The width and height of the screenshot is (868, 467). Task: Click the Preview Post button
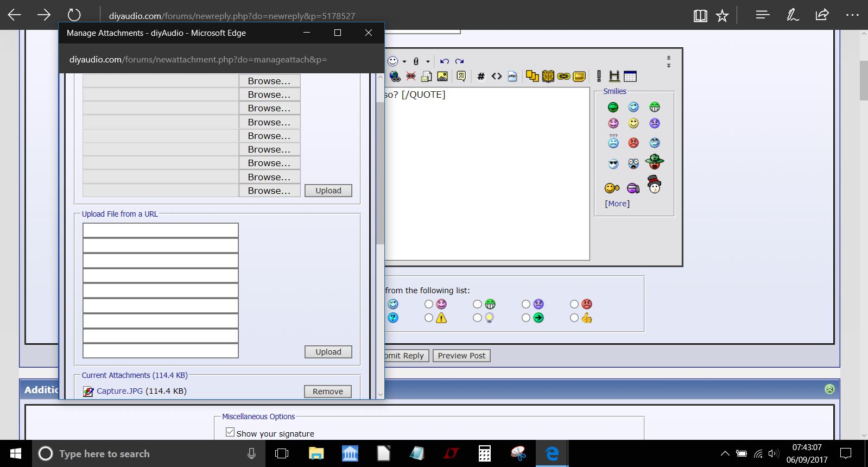click(462, 356)
